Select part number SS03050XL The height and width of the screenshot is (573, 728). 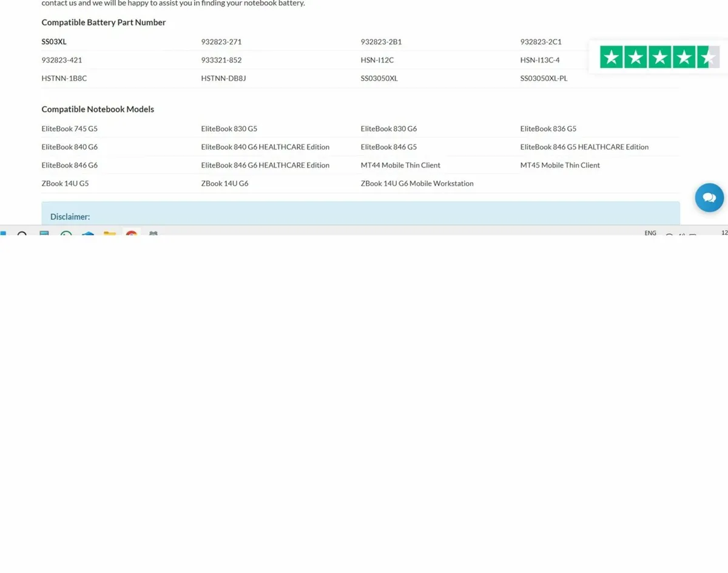[379, 78]
